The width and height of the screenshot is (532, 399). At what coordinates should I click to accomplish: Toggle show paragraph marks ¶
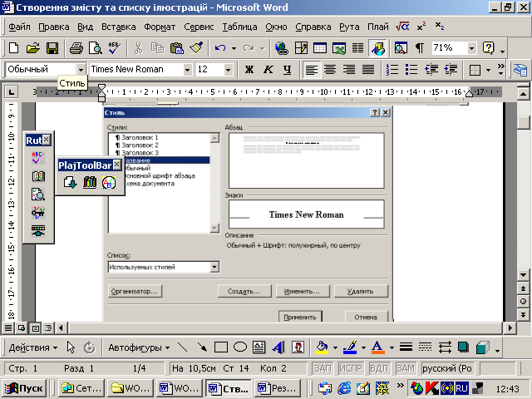420,48
